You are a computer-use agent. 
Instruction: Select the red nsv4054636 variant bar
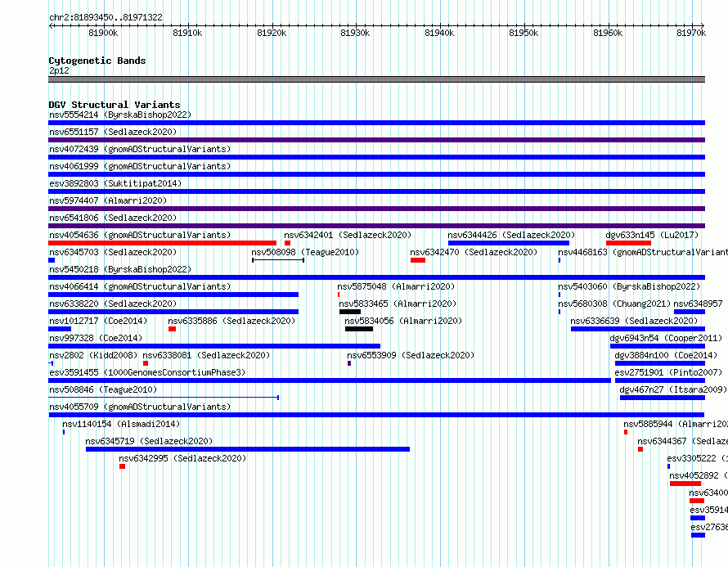coord(163,243)
